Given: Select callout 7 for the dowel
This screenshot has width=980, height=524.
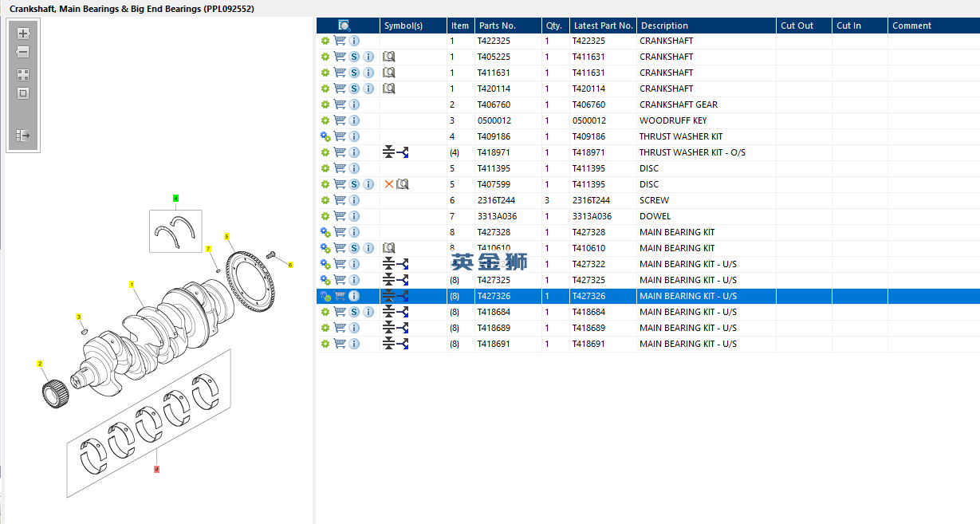Looking at the screenshot, I should [x=208, y=249].
